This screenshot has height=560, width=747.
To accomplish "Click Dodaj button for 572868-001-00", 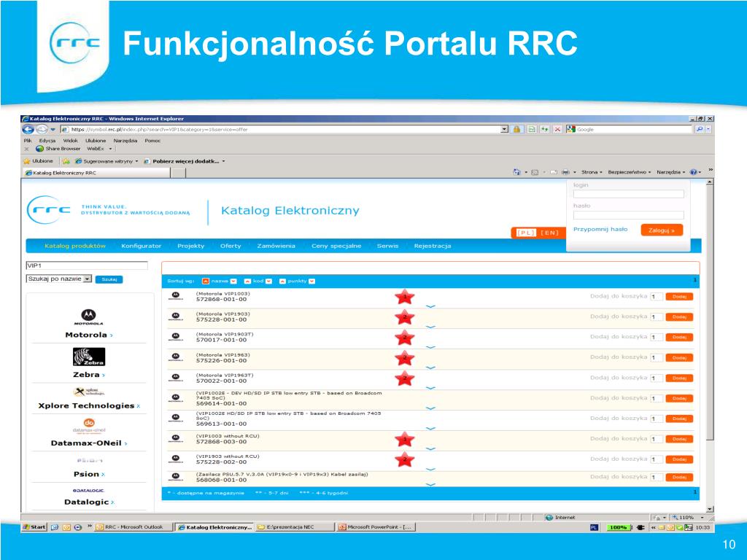I will tap(679, 297).
